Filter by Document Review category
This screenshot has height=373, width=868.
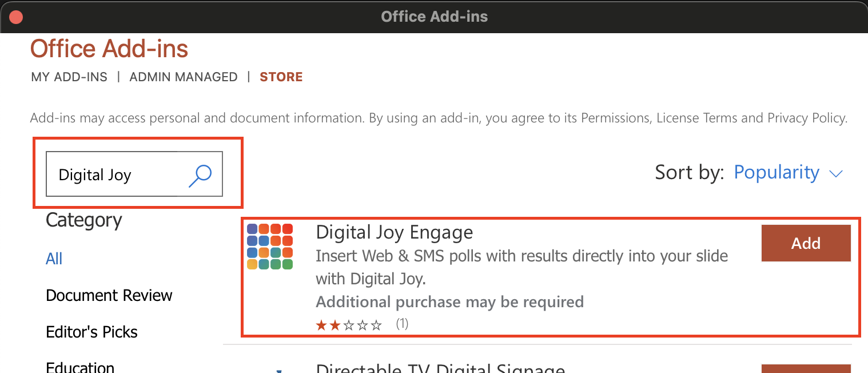[x=109, y=295]
